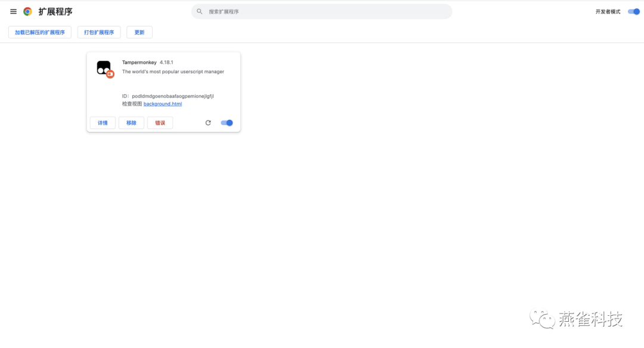Reload Tampermonkey via the refresh icon

pyautogui.click(x=208, y=123)
